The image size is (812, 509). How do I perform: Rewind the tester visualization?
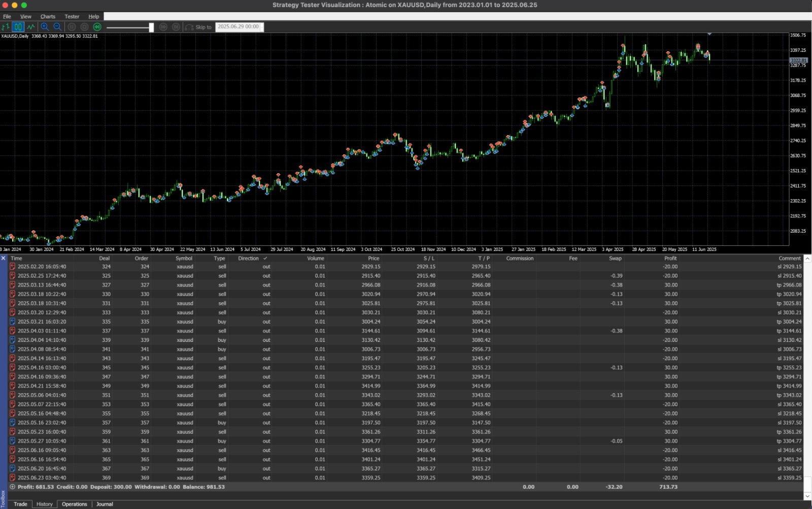[97, 27]
